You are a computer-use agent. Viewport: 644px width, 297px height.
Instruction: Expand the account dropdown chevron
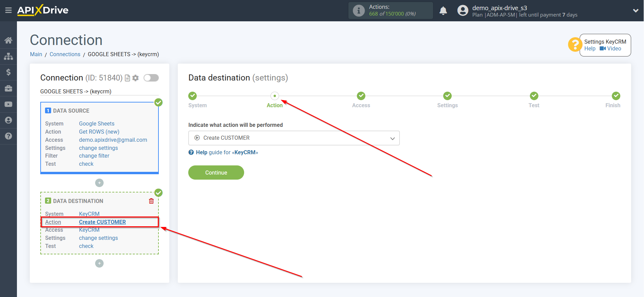click(636, 10)
